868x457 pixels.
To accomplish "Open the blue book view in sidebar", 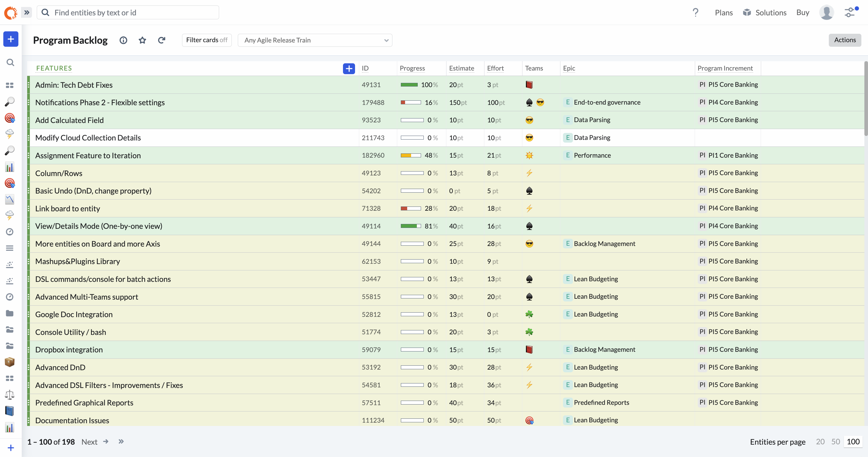I will (x=10, y=411).
